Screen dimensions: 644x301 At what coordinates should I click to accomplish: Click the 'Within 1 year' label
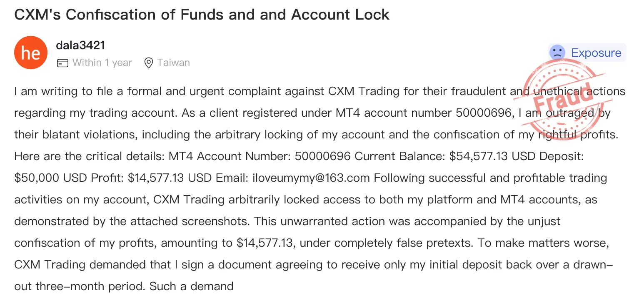coord(102,63)
